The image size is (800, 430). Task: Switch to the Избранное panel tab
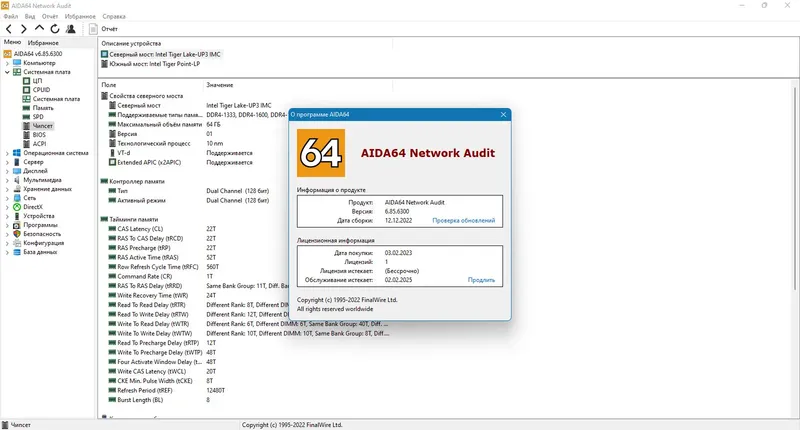coord(43,43)
